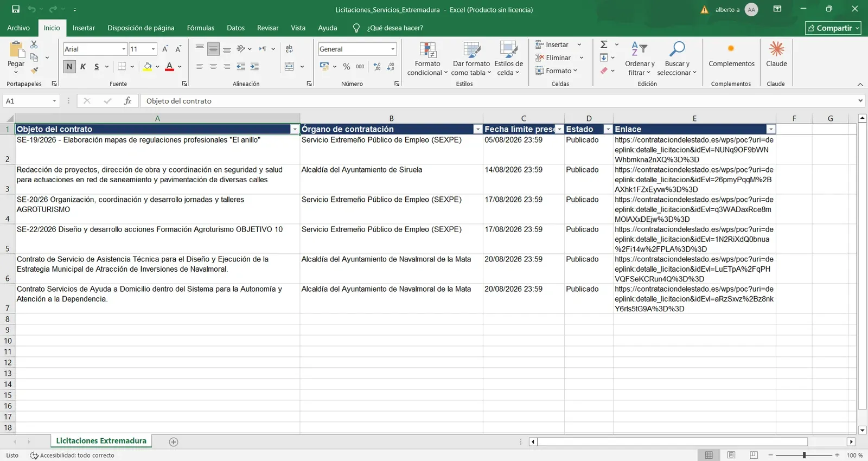The height and width of the screenshot is (461, 868).
Task: Click the Format Painter brush icon
Action: 34,70
